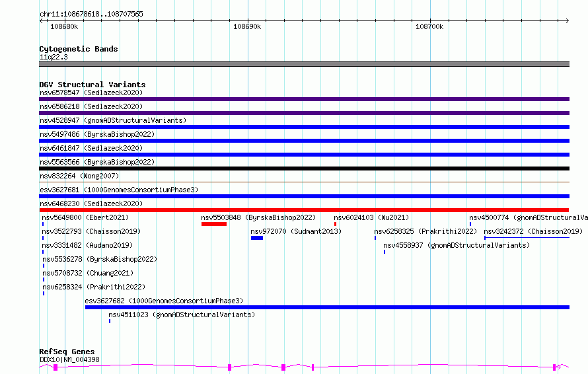The image size is (588, 374).
Task: Open nsv6461847 (Sedlazeck2020) label
Action: point(91,148)
